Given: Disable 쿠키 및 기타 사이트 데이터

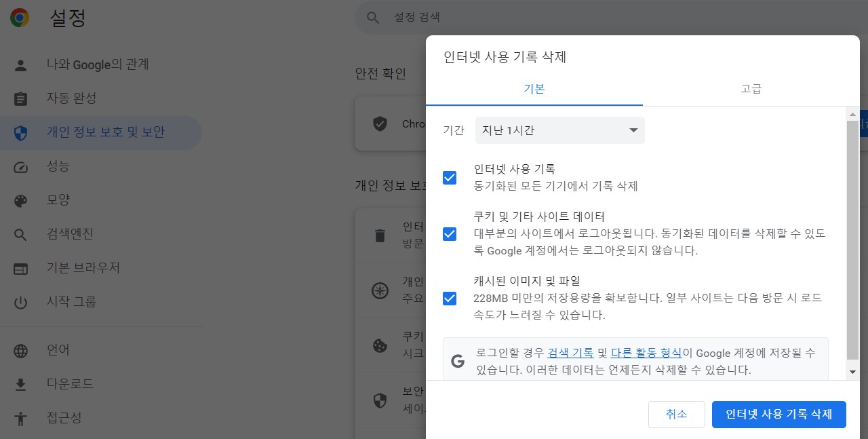Looking at the screenshot, I should 450,235.
